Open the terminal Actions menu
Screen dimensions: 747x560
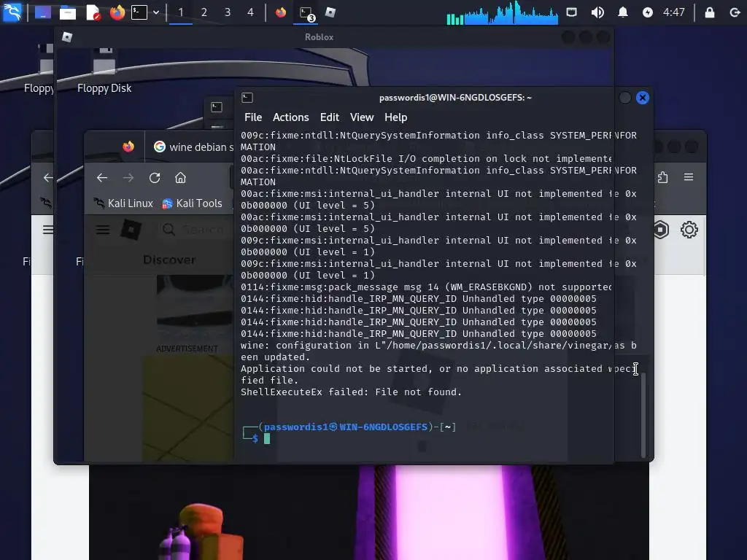coord(290,117)
